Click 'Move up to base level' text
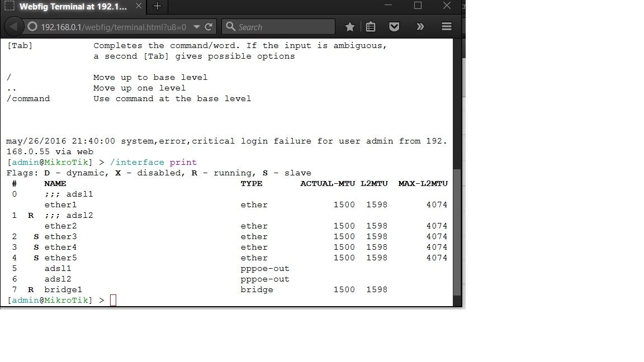The image size is (644, 362). tap(150, 78)
